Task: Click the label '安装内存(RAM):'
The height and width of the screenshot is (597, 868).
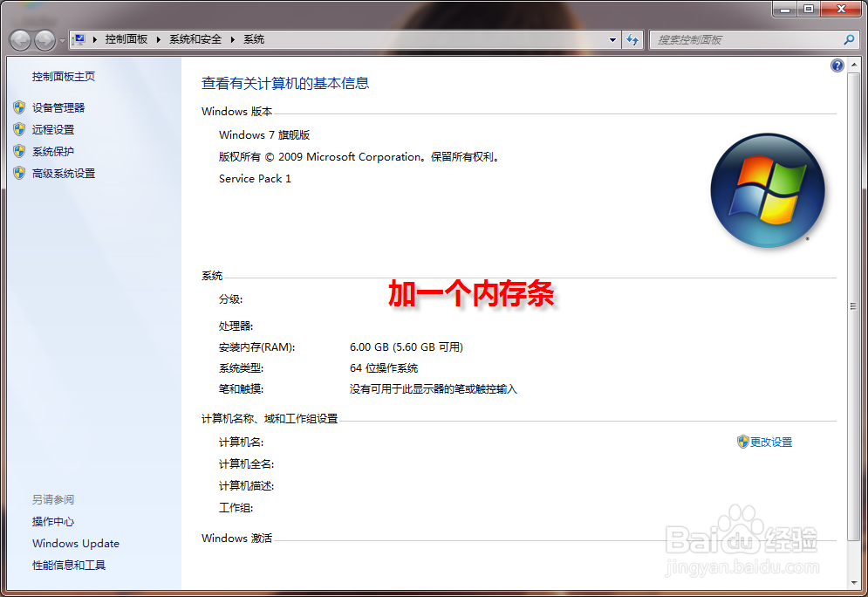Action: coord(256,347)
